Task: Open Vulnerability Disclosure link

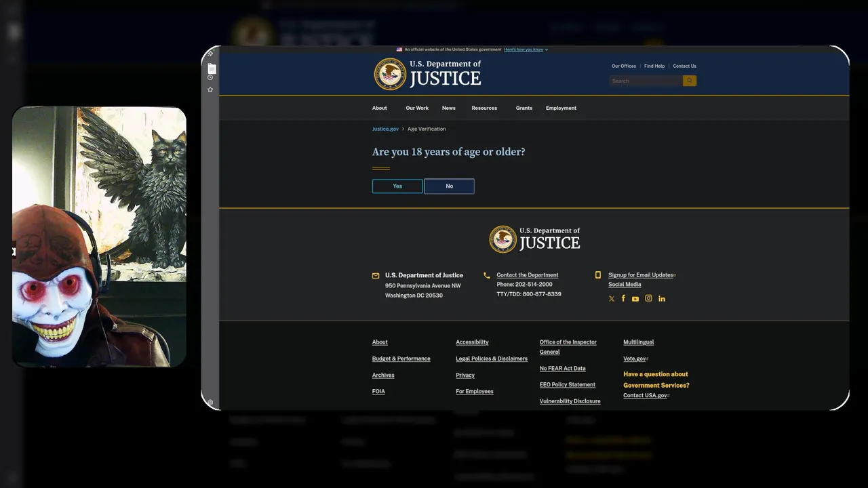Action: (570, 401)
